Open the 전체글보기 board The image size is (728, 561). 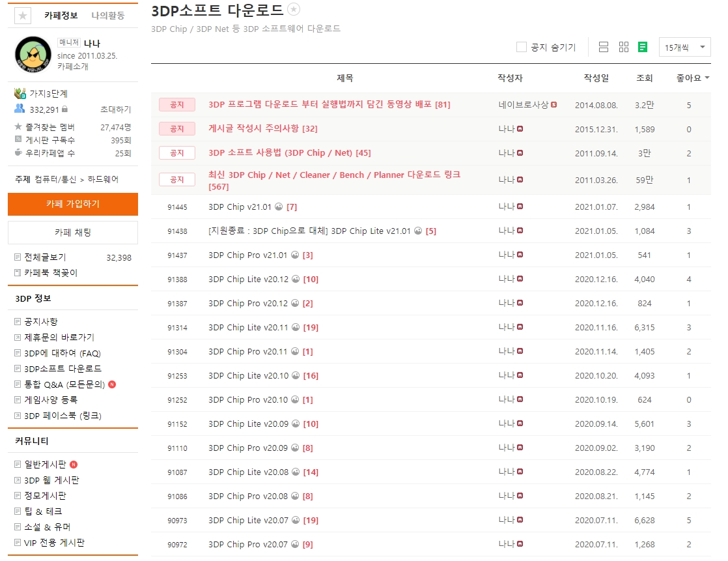click(45, 257)
